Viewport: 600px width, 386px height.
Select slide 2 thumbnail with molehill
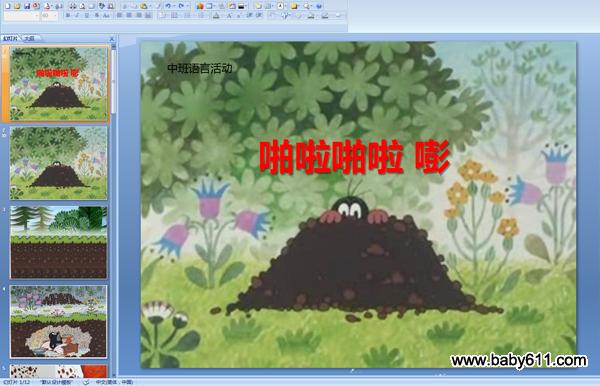point(59,163)
